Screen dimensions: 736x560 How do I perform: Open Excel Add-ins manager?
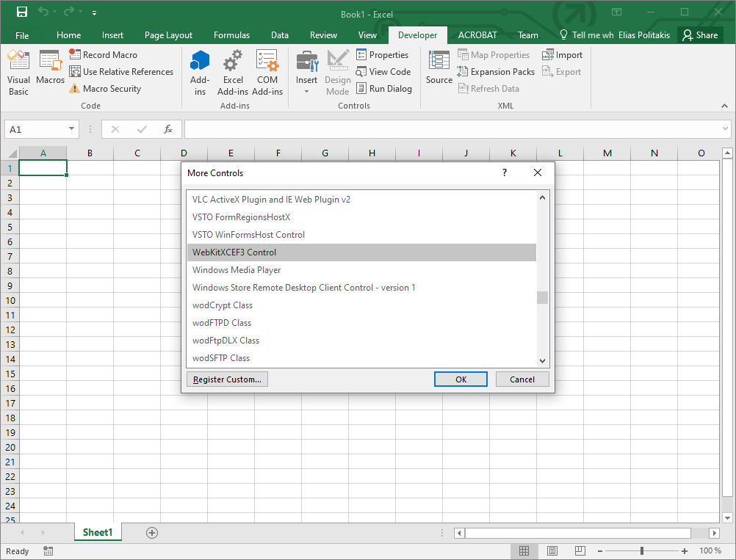(233, 73)
